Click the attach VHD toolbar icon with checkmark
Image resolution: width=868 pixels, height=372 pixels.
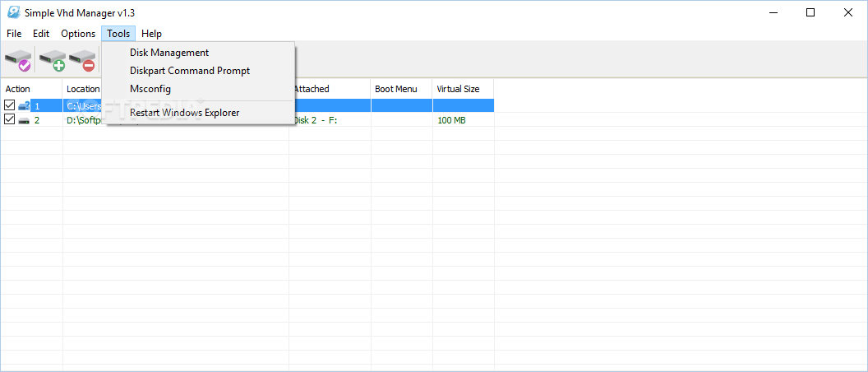18,60
